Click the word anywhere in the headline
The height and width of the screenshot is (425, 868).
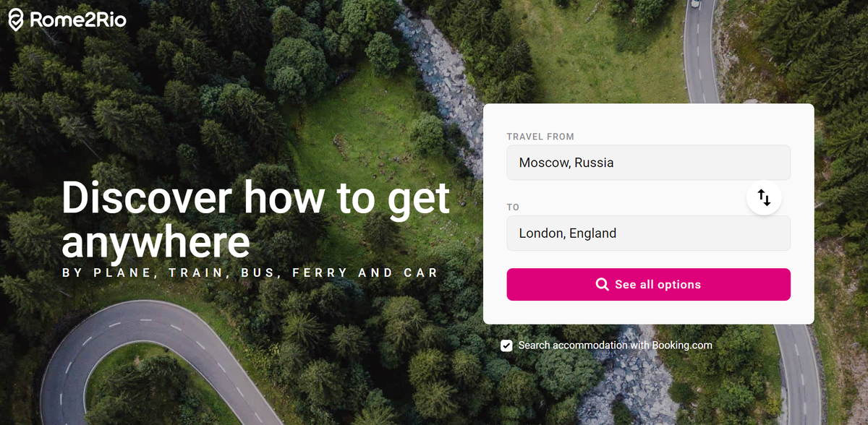coord(156,242)
